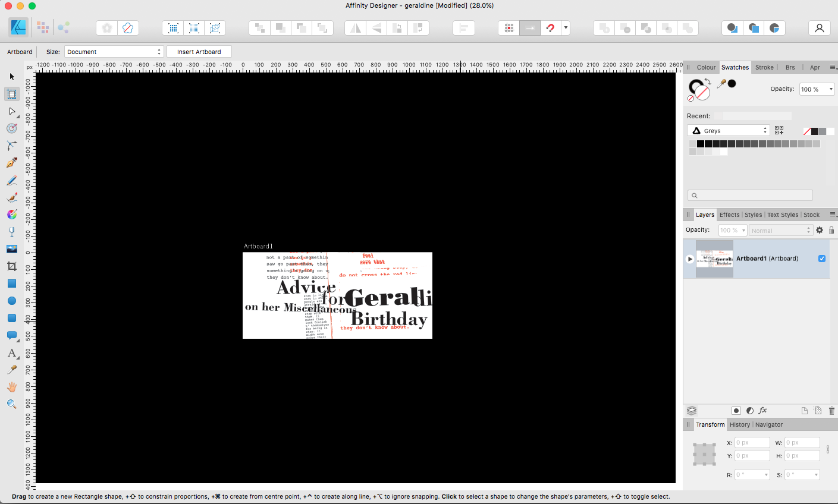Select the Artboard tool
The height and width of the screenshot is (504, 838).
pyautogui.click(x=12, y=94)
